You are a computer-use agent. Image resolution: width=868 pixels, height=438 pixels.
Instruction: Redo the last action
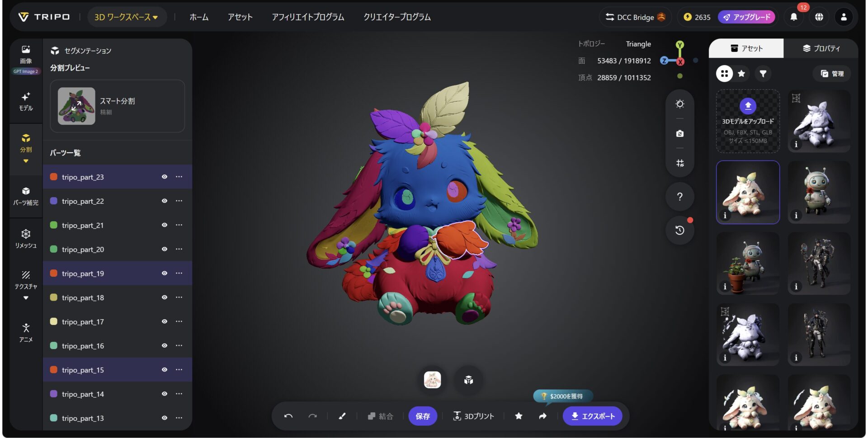(x=312, y=416)
